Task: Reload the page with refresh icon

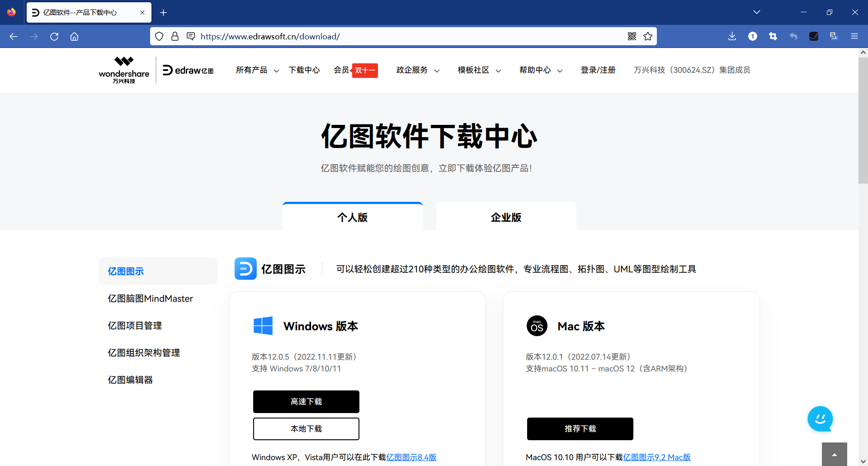Action: click(x=54, y=37)
